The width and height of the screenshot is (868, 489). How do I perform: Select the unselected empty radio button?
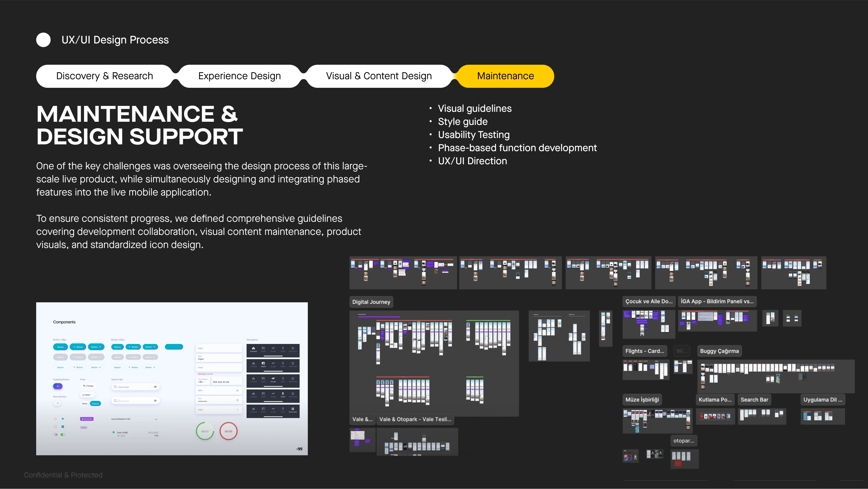click(55, 419)
